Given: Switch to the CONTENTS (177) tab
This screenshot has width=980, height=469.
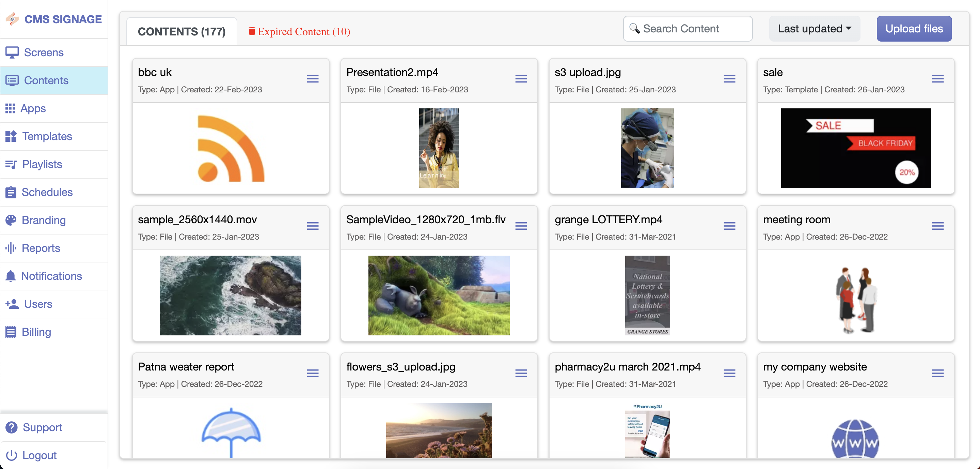Looking at the screenshot, I should point(181,31).
